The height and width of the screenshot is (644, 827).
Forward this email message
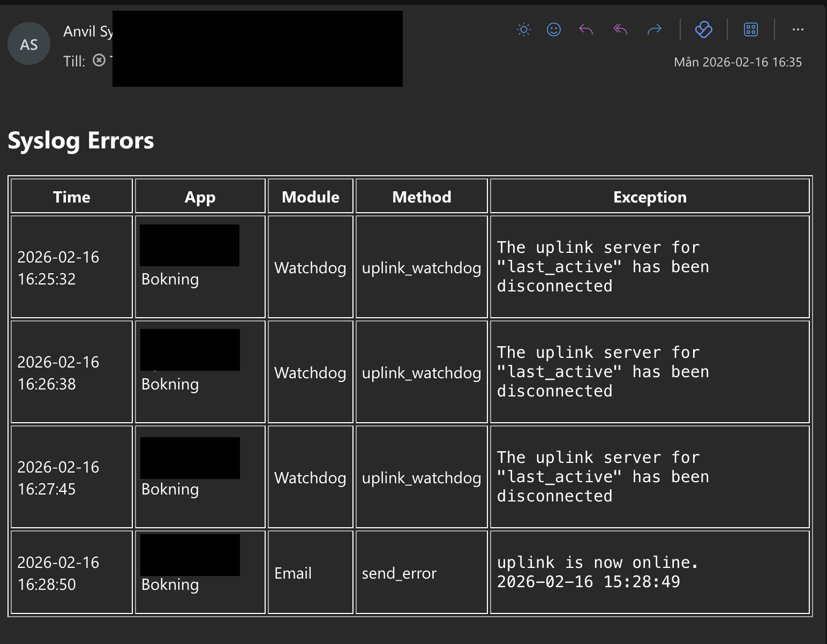[655, 29]
